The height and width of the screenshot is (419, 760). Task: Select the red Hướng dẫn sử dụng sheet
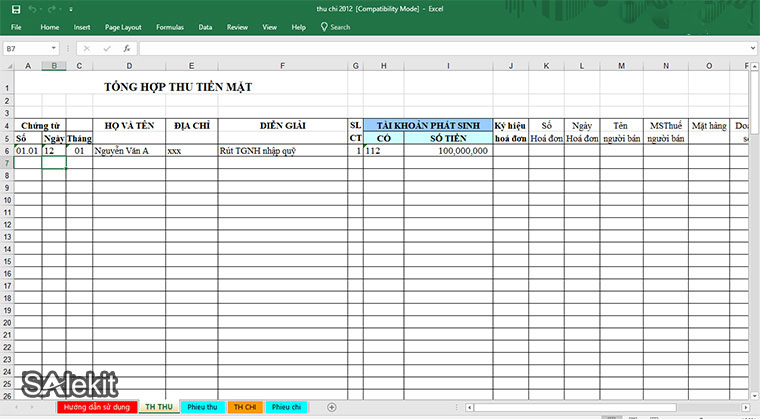tap(96, 407)
